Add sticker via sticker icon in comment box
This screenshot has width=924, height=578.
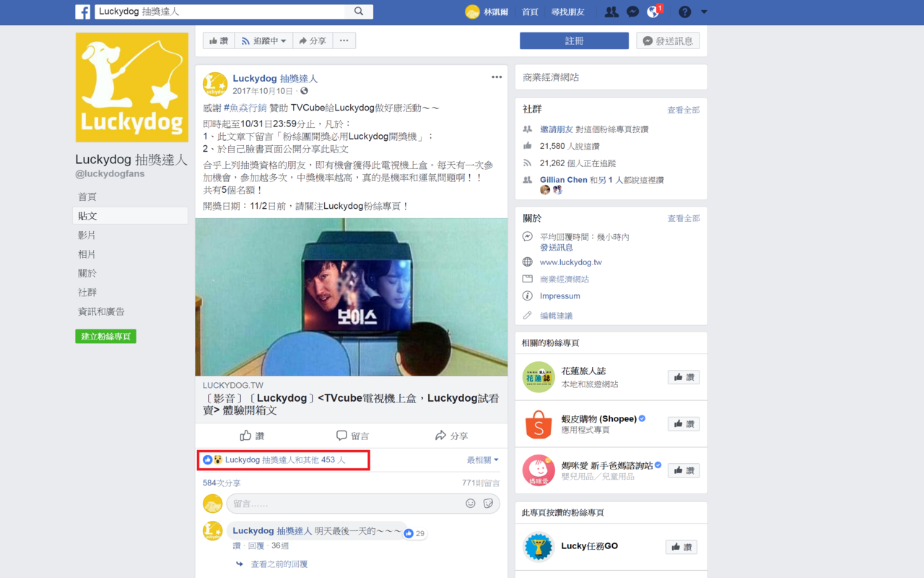[x=488, y=504]
